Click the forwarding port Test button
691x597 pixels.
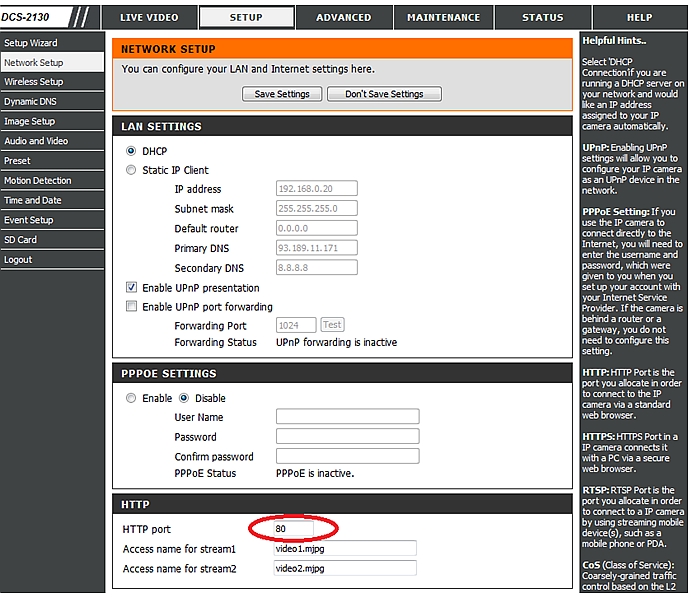pyautogui.click(x=331, y=325)
